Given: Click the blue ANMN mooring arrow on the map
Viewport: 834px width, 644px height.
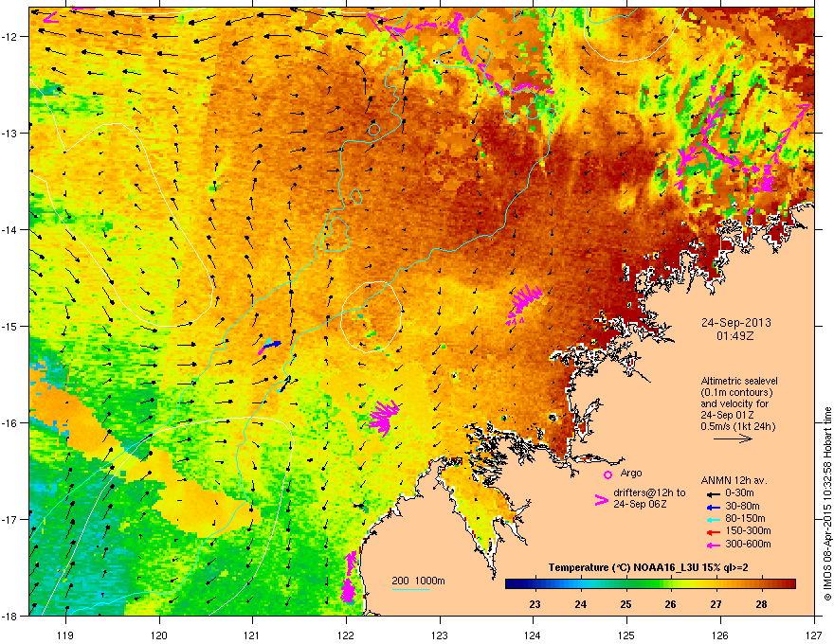Looking at the screenshot, I should [273, 345].
